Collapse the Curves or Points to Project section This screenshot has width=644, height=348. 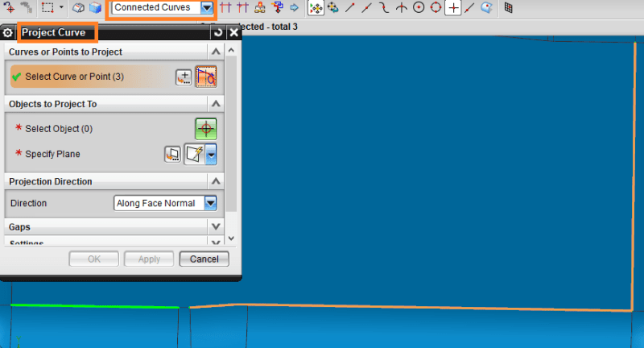coord(216,52)
